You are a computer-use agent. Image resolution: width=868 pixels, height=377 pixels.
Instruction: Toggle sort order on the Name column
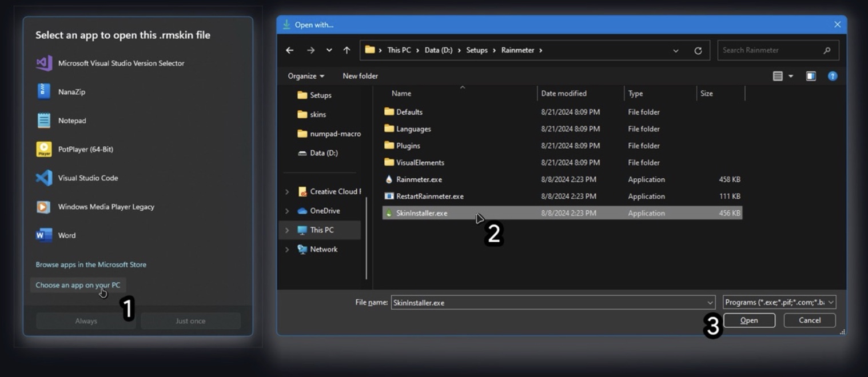click(x=401, y=93)
